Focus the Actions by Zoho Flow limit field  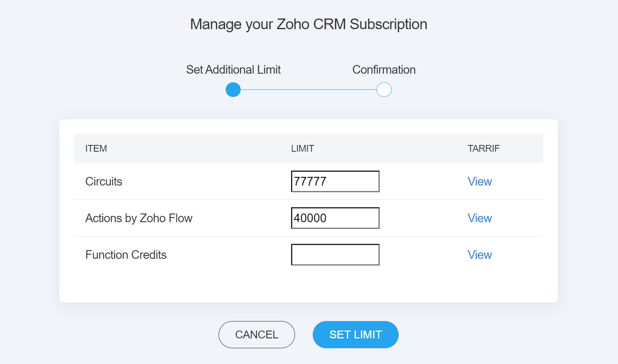[335, 218]
